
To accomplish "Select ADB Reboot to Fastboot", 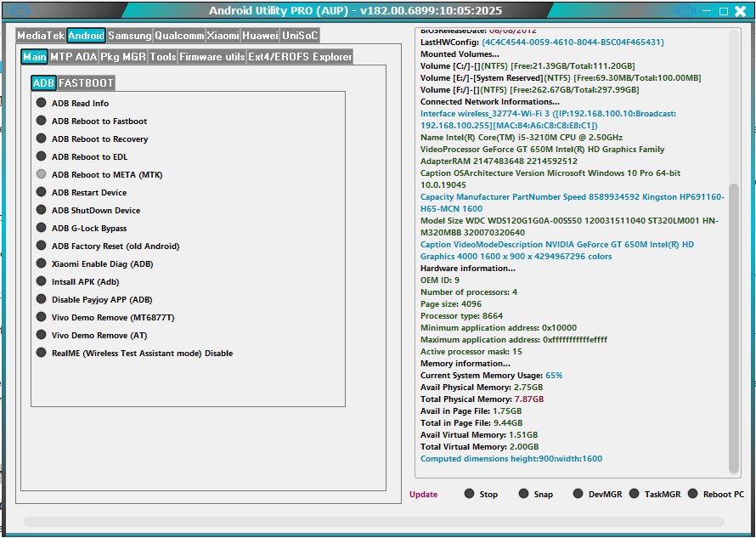I will click(x=92, y=121).
